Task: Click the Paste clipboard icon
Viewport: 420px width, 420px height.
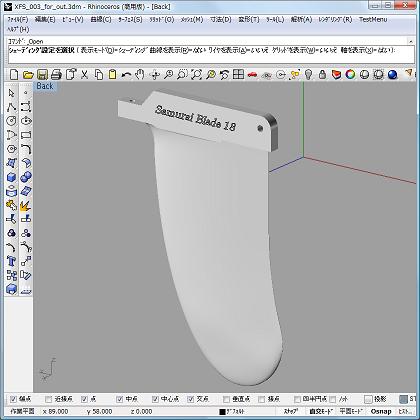Action: [113, 75]
